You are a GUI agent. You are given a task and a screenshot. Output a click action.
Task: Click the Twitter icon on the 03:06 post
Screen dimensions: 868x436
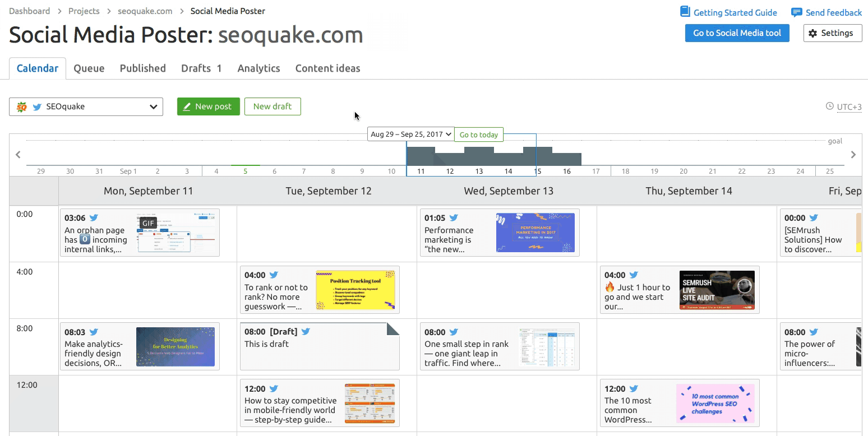pyautogui.click(x=94, y=218)
